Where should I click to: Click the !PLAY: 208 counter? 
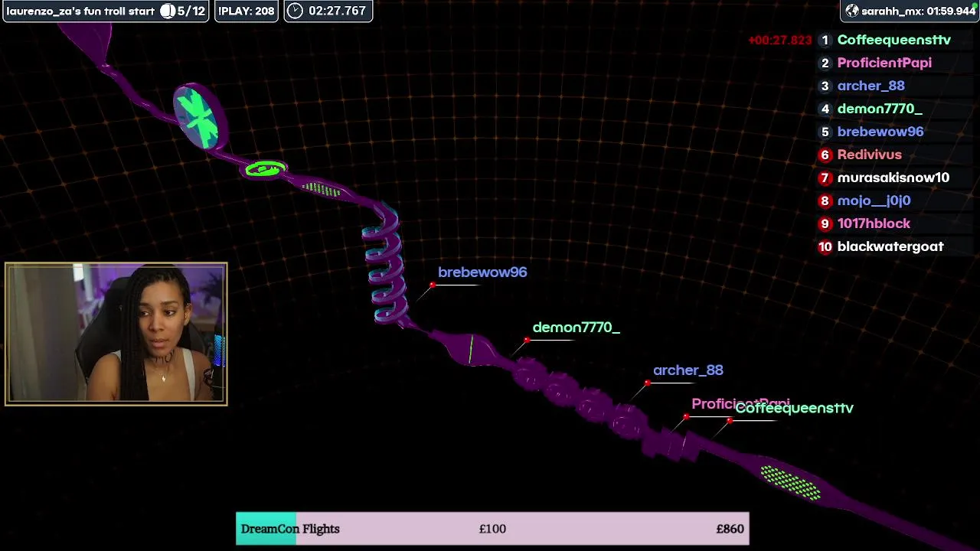tap(247, 11)
